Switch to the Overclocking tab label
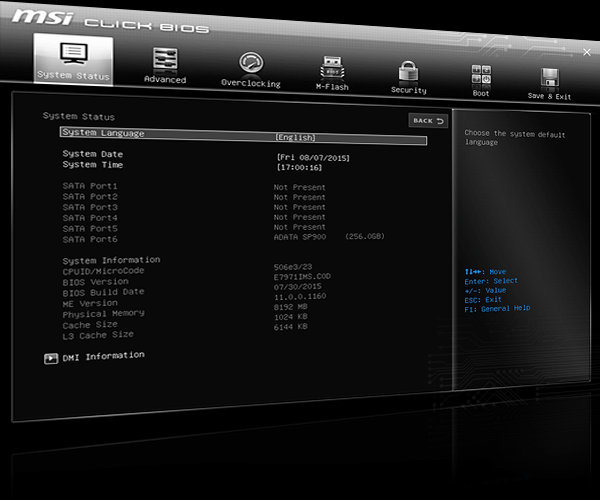 click(x=250, y=84)
